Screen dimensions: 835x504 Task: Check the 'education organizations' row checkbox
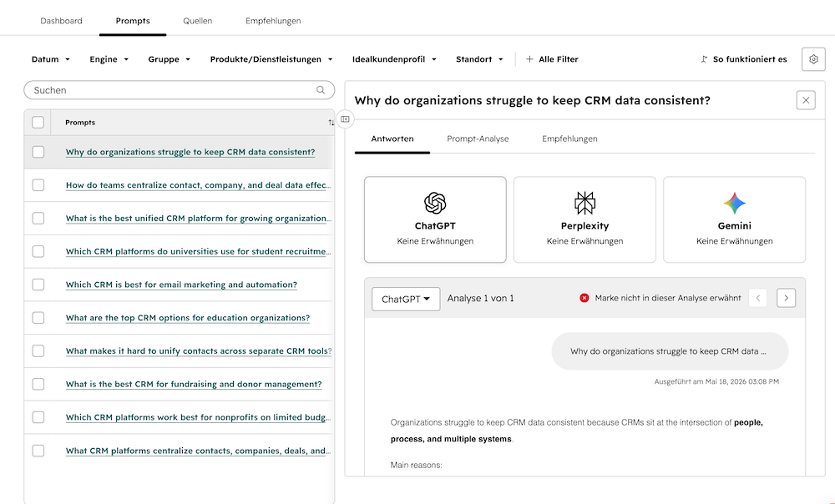point(38,318)
